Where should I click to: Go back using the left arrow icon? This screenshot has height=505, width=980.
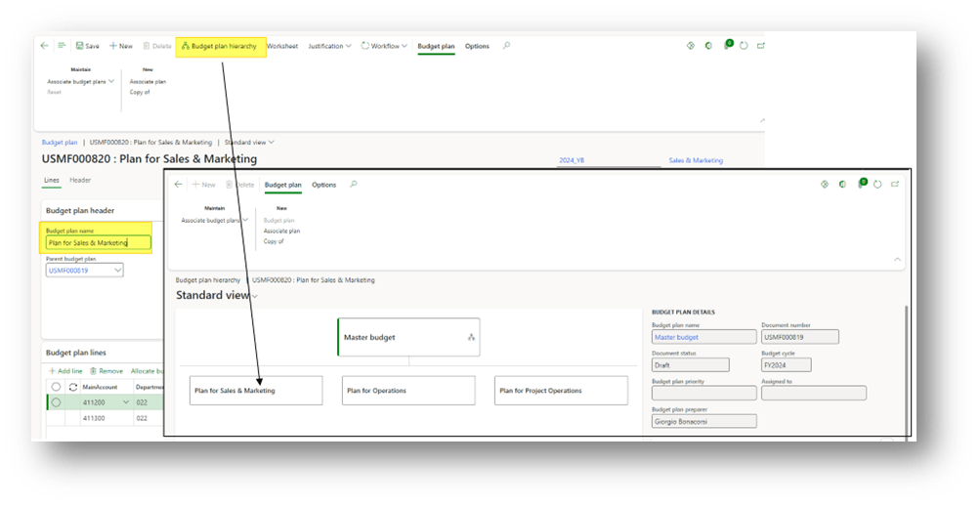tap(44, 46)
